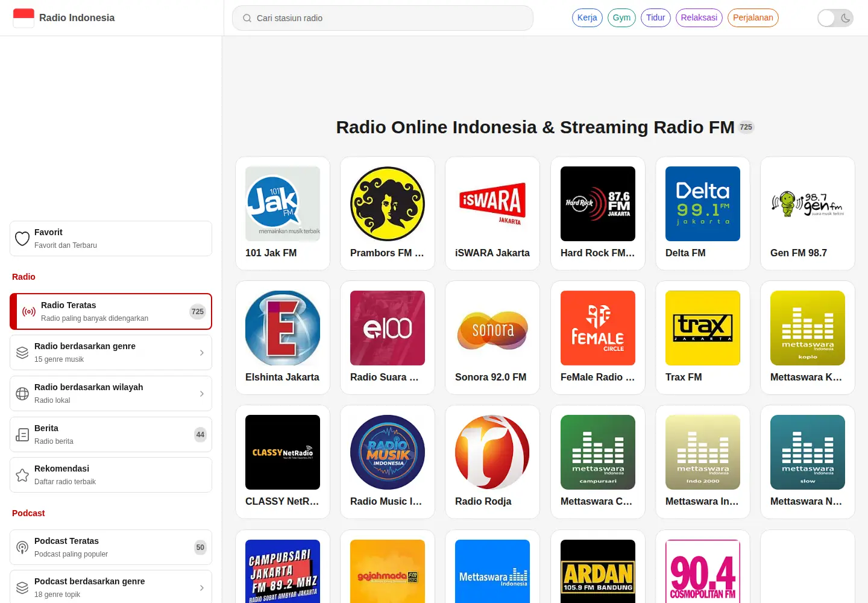Select the Gym mood tag
The image size is (868, 603).
[x=621, y=17]
